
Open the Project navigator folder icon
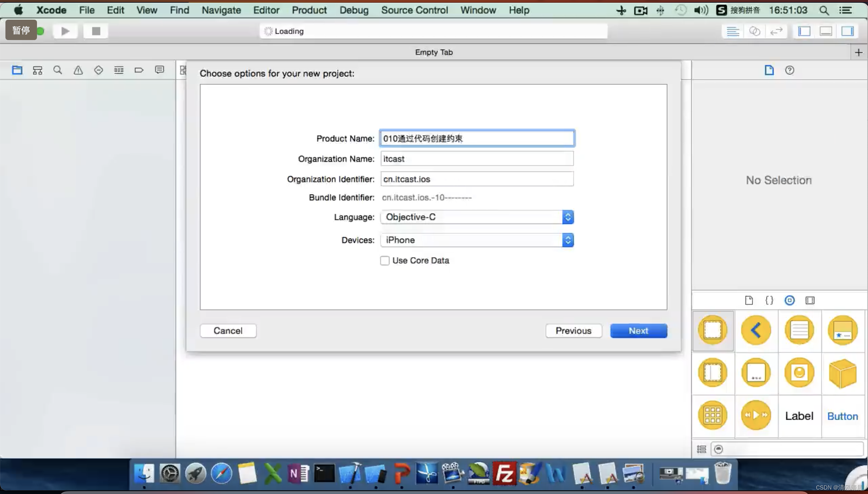pos(17,70)
